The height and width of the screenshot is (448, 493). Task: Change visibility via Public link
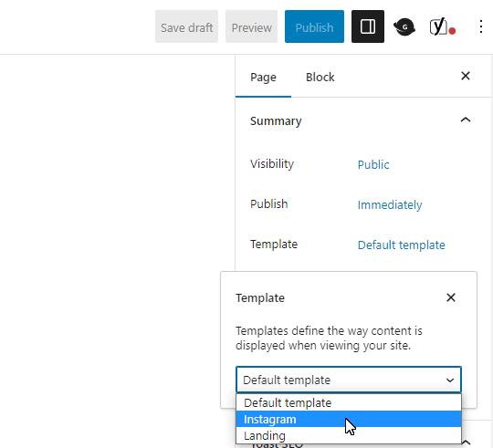(373, 164)
